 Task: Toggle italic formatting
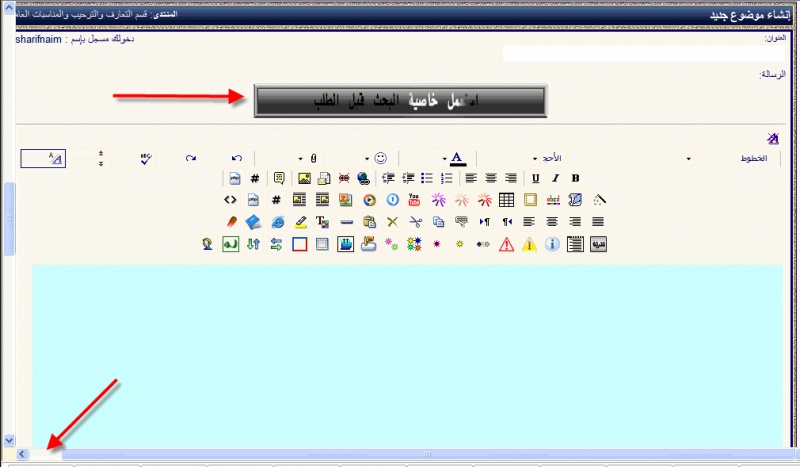click(x=555, y=179)
